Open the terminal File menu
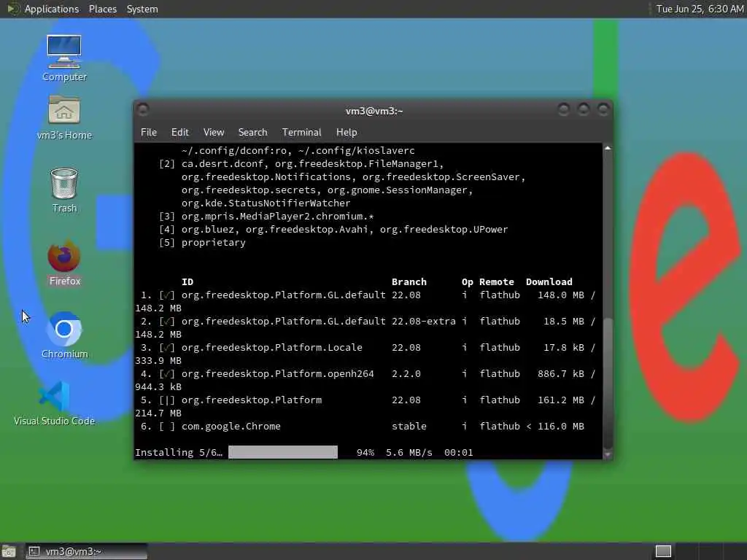The width and height of the screenshot is (747, 560). pyautogui.click(x=149, y=133)
